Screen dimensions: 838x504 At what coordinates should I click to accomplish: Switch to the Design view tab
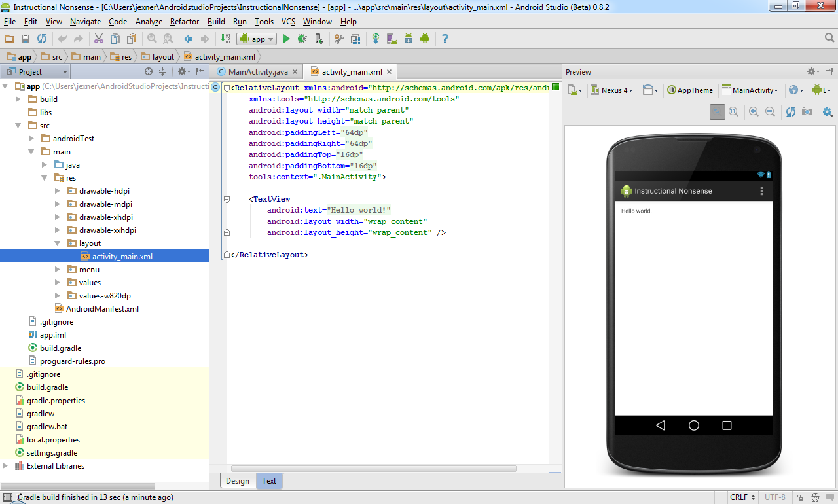(237, 481)
